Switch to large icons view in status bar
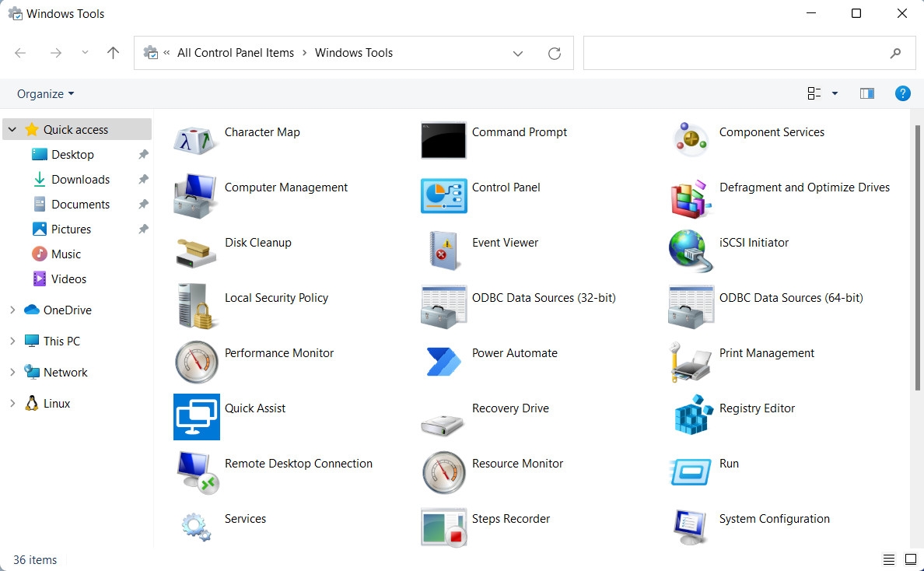The width and height of the screenshot is (924, 571). pyautogui.click(x=911, y=559)
